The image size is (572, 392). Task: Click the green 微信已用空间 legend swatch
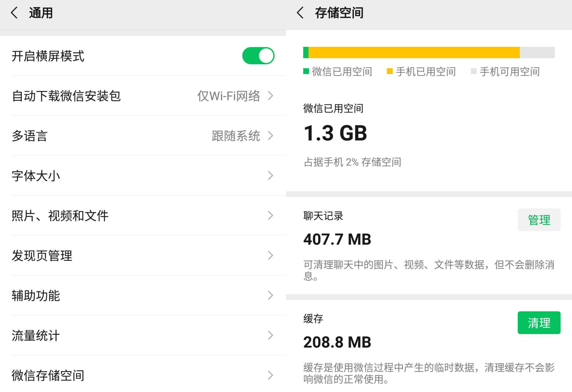pos(306,71)
